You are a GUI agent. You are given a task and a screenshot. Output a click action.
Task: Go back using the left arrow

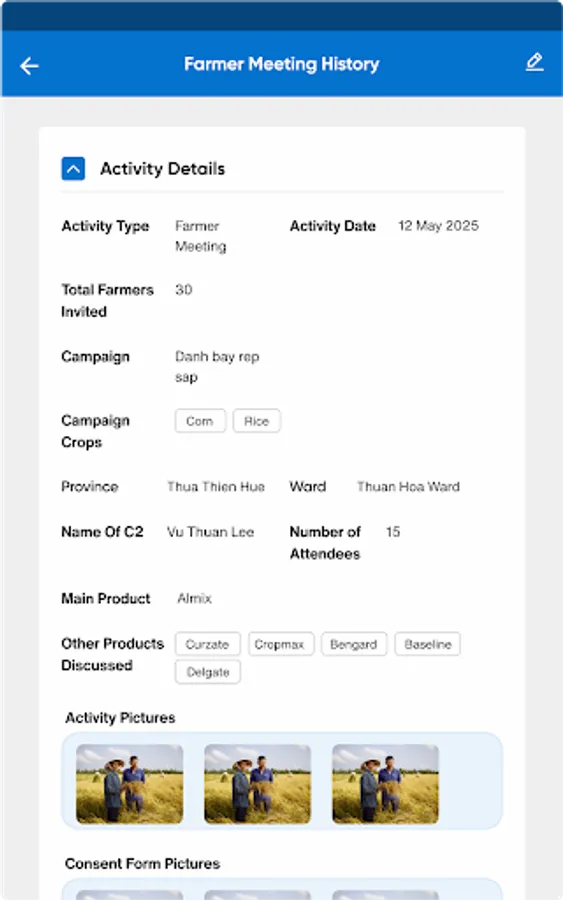click(29, 66)
